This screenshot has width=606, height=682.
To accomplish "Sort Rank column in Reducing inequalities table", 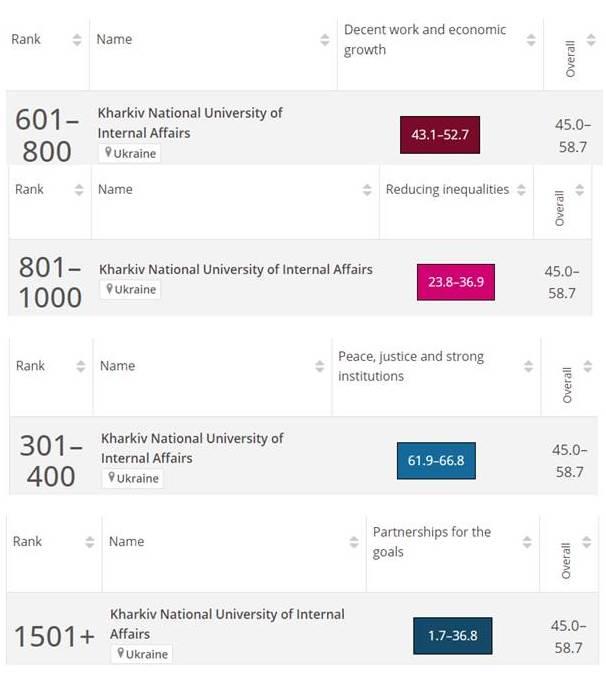I will (x=79, y=190).
